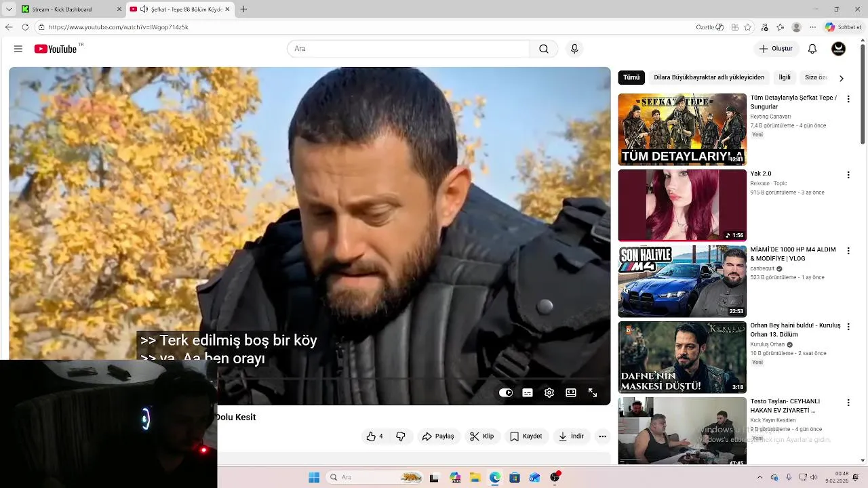Switch player to theater mode

[571, 392]
